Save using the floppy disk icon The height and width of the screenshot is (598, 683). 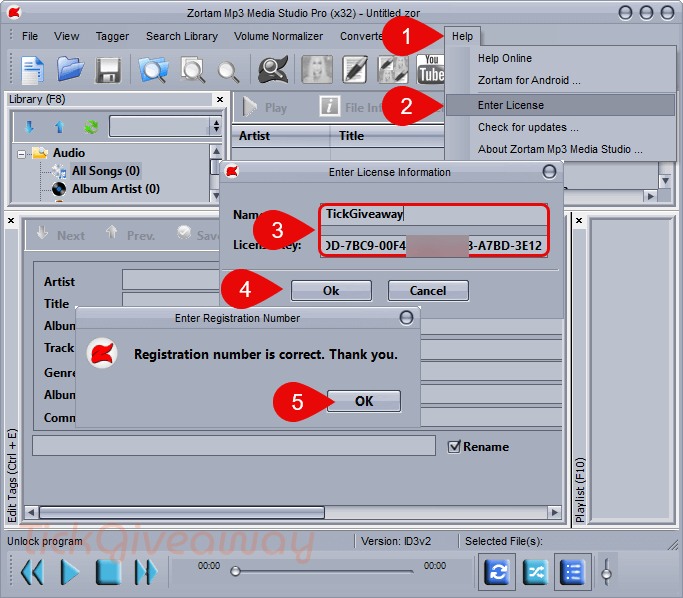coord(108,70)
